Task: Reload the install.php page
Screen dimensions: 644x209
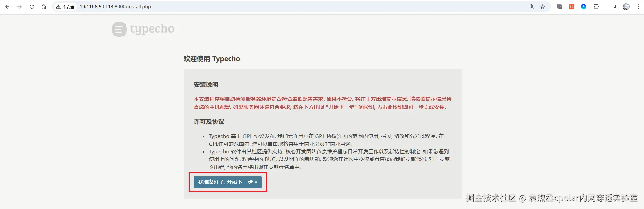Action: pos(32,7)
